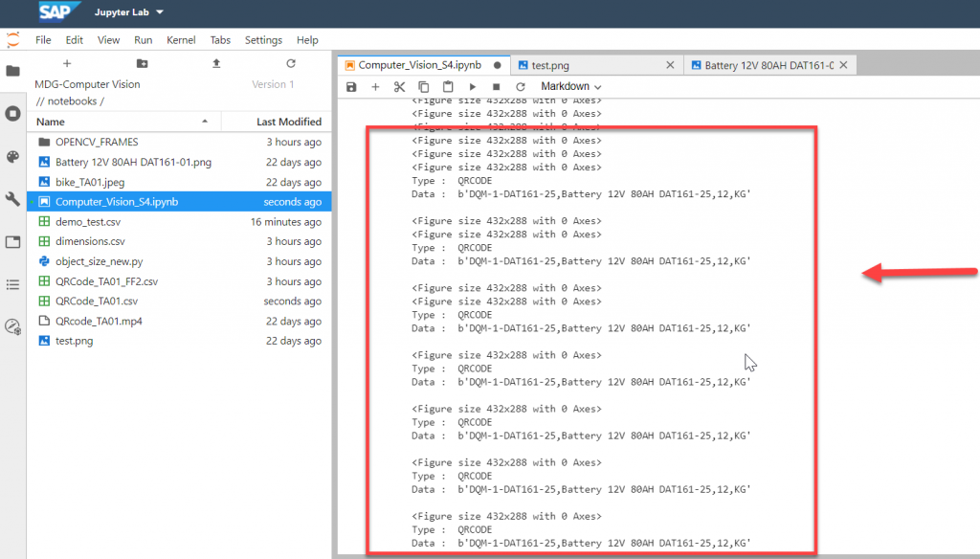Open the Jupyter Lab dropdown arrow
Image resolution: width=980 pixels, height=559 pixels.
[160, 12]
